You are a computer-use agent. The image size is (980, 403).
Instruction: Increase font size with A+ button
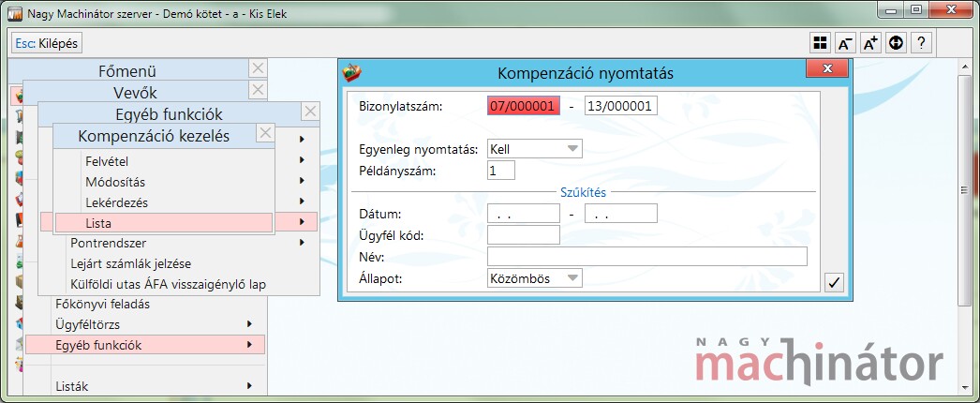870,43
